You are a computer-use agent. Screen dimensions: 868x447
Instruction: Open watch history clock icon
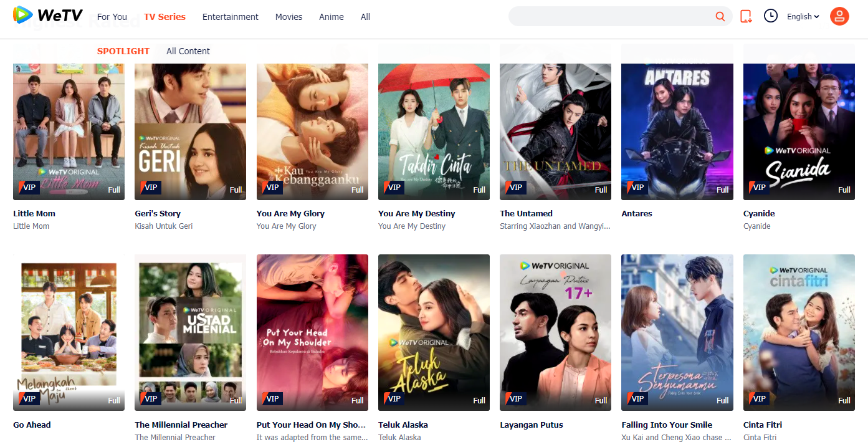pyautogui.click(x=771, y=16)
